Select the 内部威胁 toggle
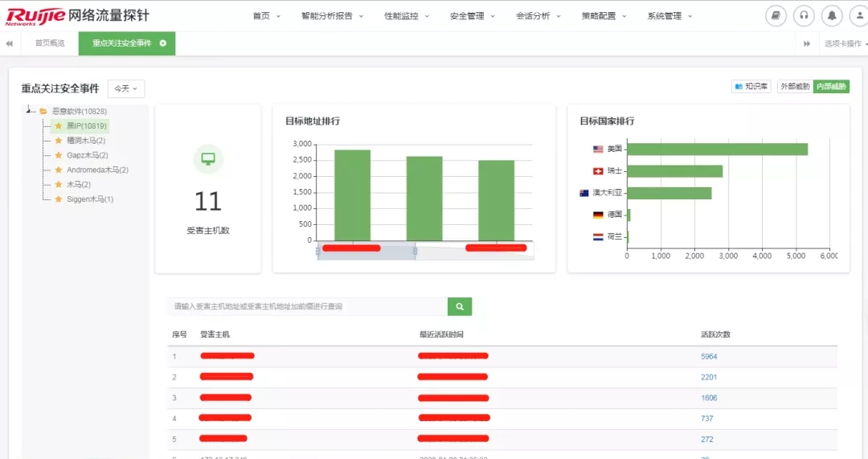The width and height of the screenshot is (868, 459). [831, 86]
